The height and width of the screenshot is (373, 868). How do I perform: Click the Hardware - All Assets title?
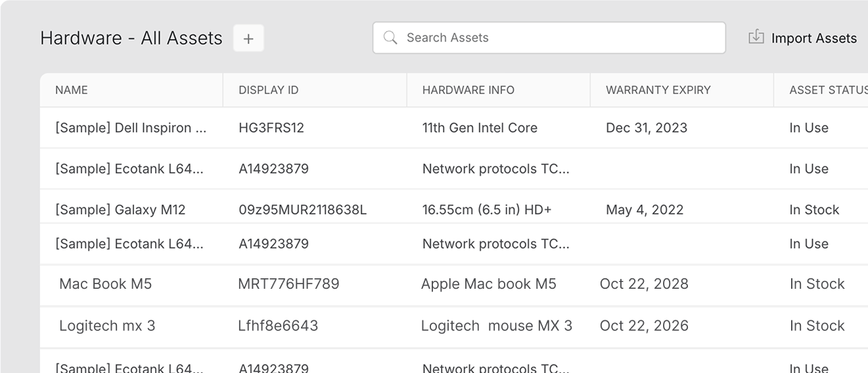tap(131, 38)
